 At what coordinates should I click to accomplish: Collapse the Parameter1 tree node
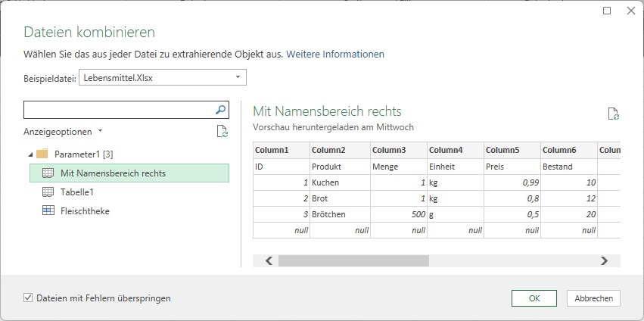tap(30, 154)
